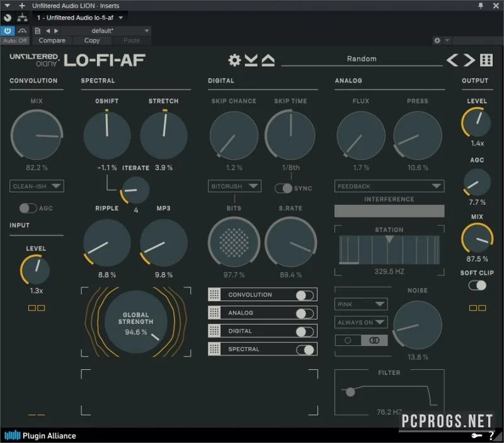
Task: Click the Press knob
Action: pos(418,135)
